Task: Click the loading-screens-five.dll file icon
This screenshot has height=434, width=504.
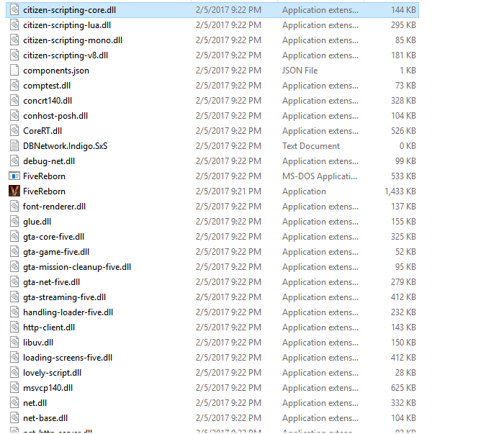Action: coord(14,357)
